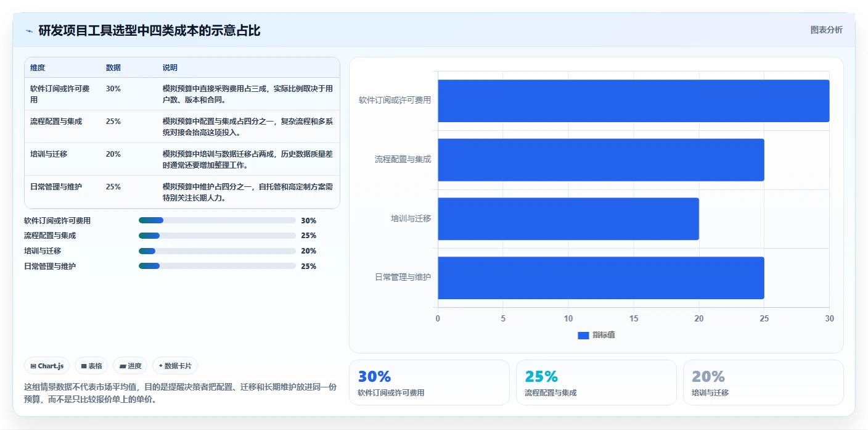Click the 流程配置与集成 chart bar

click(601, 160)
